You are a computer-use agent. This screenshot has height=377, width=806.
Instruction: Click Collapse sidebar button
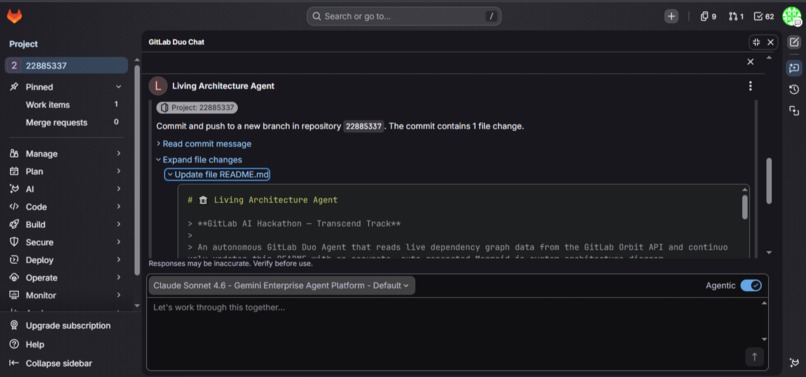[59, 363]
